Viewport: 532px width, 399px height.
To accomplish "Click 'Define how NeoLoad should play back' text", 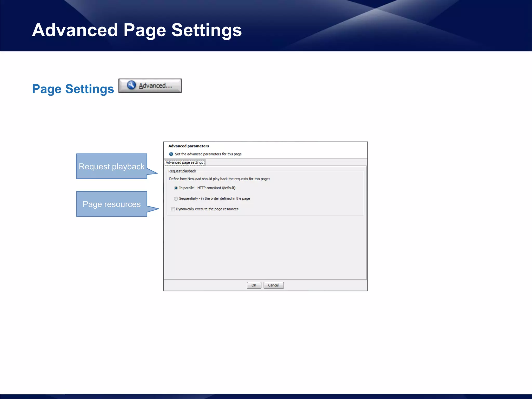I will click(x=219, y=179).
